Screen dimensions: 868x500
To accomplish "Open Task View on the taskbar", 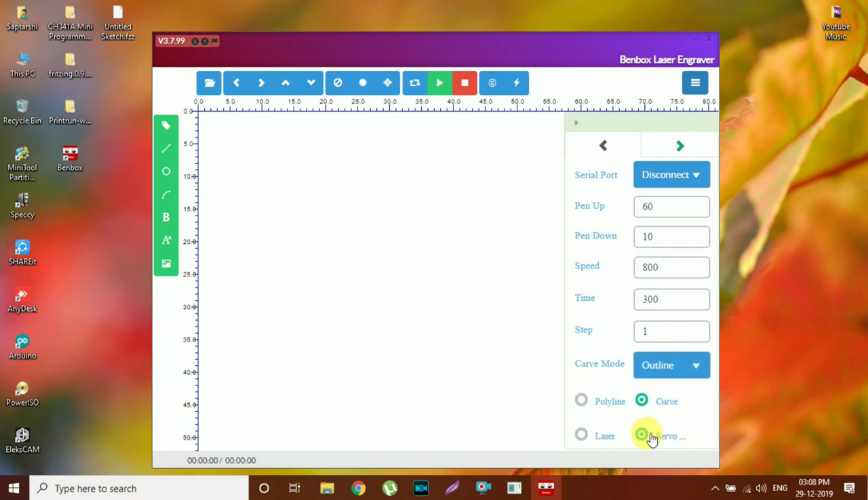I will click(294, 488).
